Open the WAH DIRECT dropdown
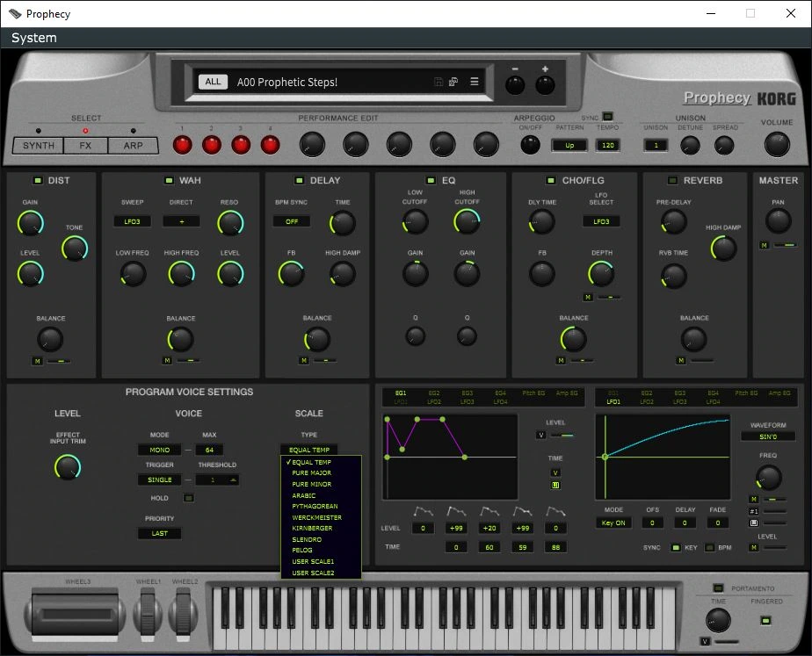 pos(181,221)
